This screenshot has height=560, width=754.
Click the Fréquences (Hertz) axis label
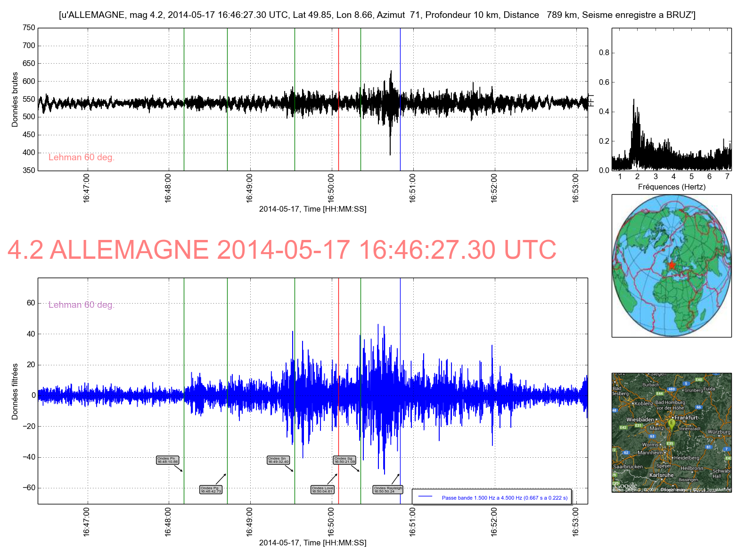tap(672, 187)
